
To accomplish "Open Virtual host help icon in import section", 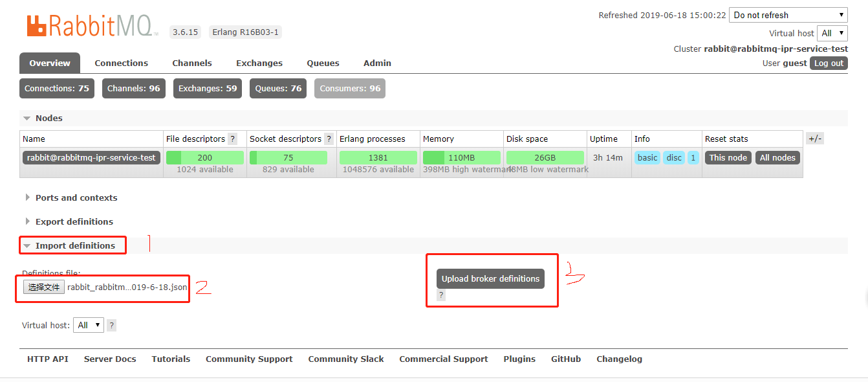I will tap(111, 325).
